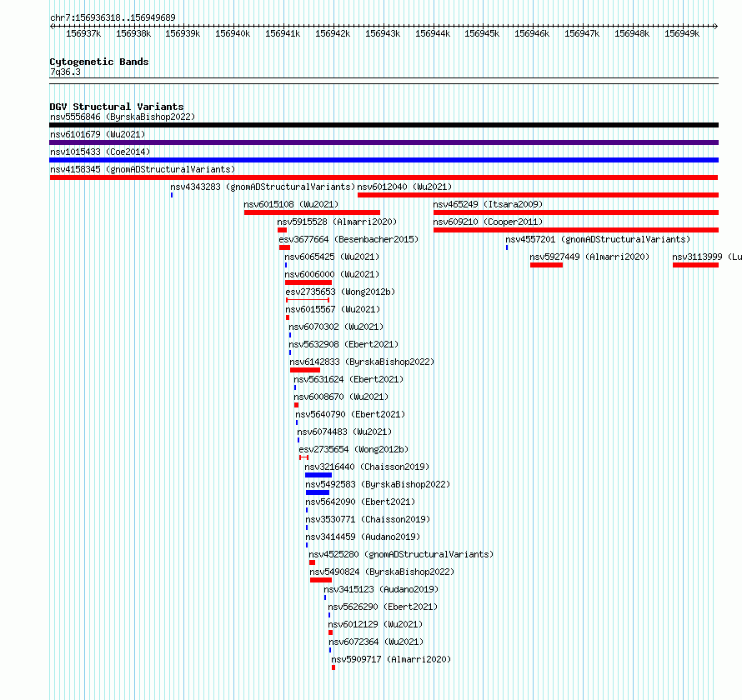Click the nsv465249 (Itsara2009) label
Screen dimensions: 742x700
coord(488,204)
